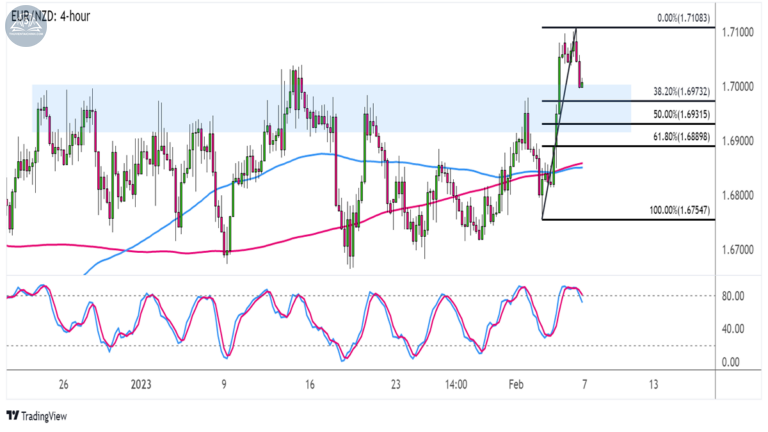Image resolution: width=768 pixels, height=432 pixels.
Task: Click the 9 date label on time axis
Action: 224,384
